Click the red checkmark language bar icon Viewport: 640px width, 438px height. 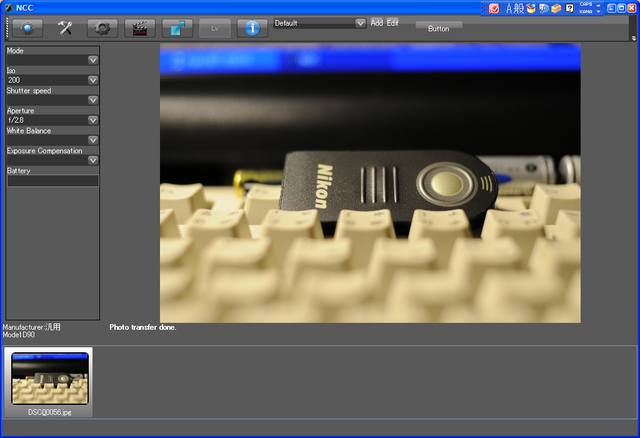pyautogui.click(x=493, y=8)
